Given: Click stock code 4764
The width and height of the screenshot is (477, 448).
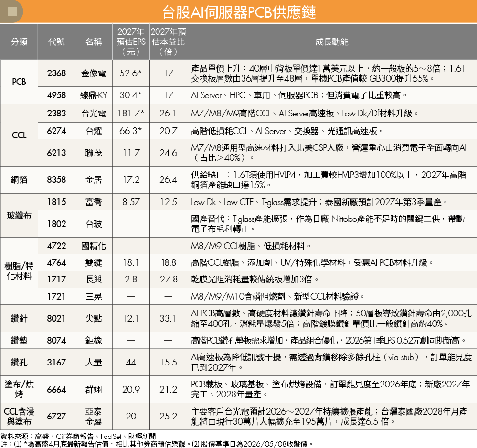Looking at the screenshot, I should 56,262.
